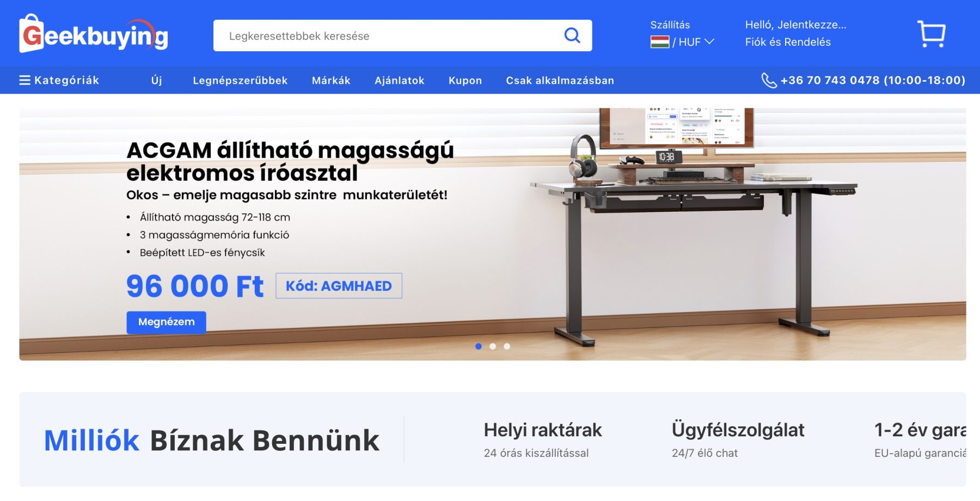Click the Megnézem button
980x501 pixels.
pos(167,322)
